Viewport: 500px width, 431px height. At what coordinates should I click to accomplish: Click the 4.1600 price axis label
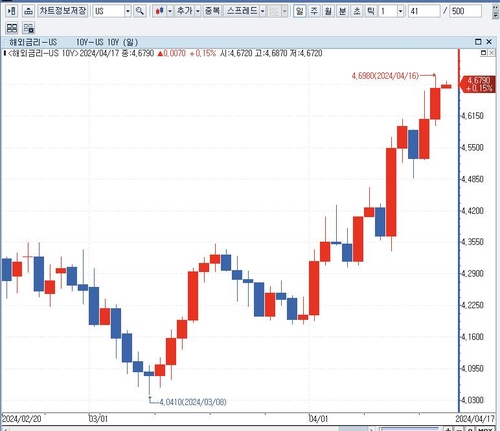point(472,337)
